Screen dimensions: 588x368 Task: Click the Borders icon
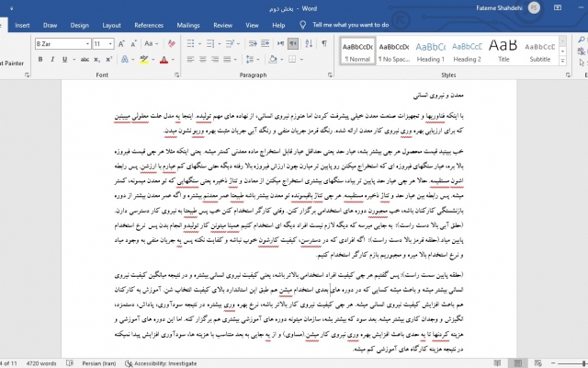coord(292,59)
